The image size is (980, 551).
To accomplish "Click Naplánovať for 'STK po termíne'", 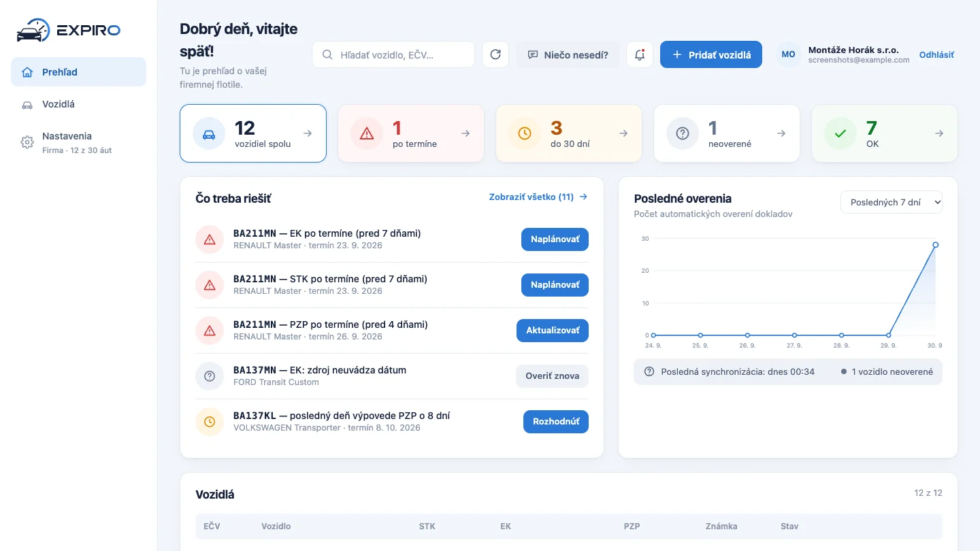I will (x=555, y=285).
